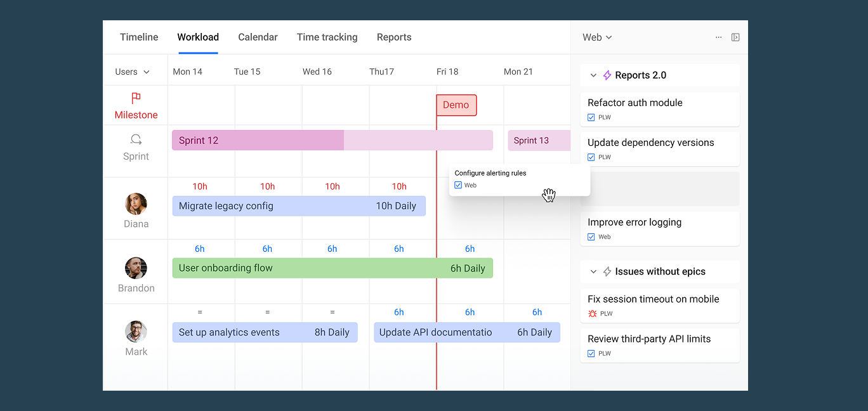868x411 pixels.
Task: Click the Sprint cycle icon
Action: point(136,140)
